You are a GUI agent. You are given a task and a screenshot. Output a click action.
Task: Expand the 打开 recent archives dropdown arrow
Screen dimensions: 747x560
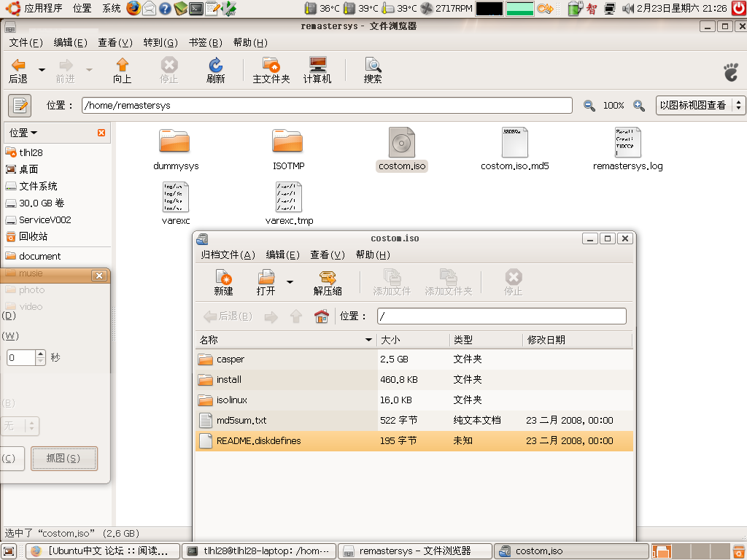pos(290,282)
